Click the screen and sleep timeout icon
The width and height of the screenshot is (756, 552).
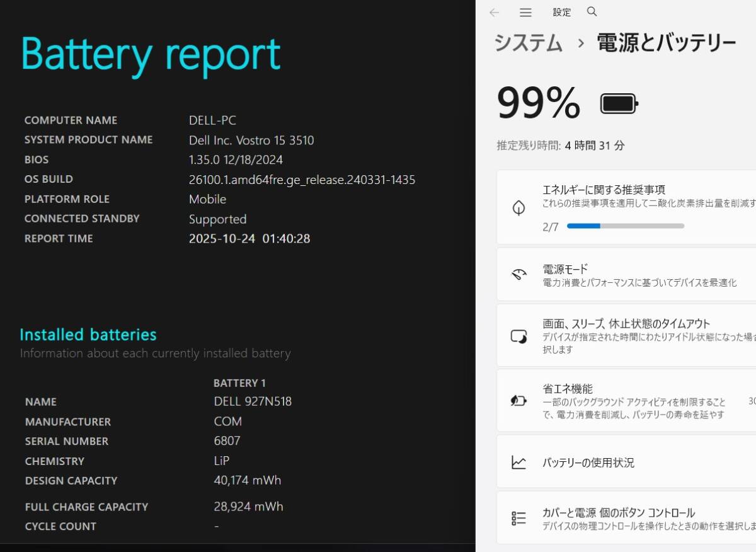click(518, 335)
